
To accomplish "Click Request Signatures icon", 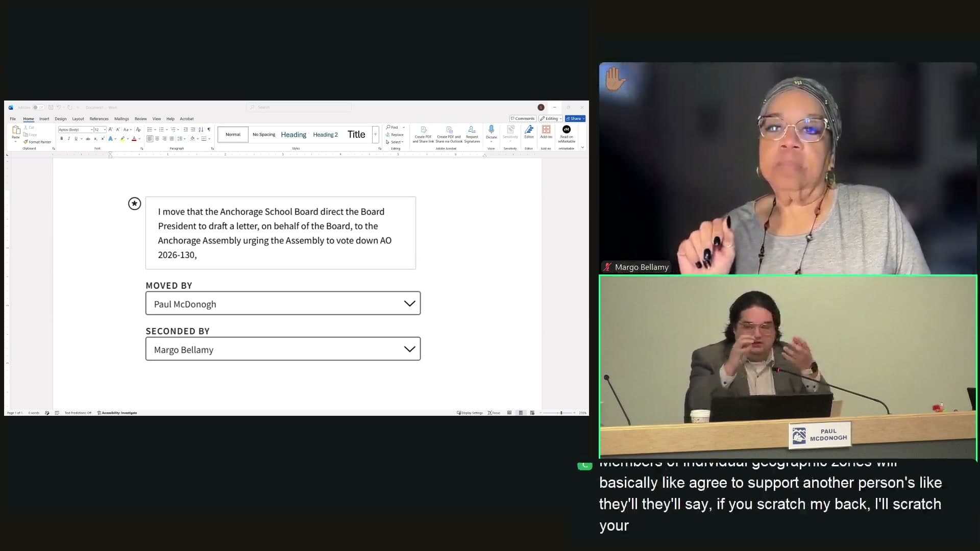I will pos(472,130).
